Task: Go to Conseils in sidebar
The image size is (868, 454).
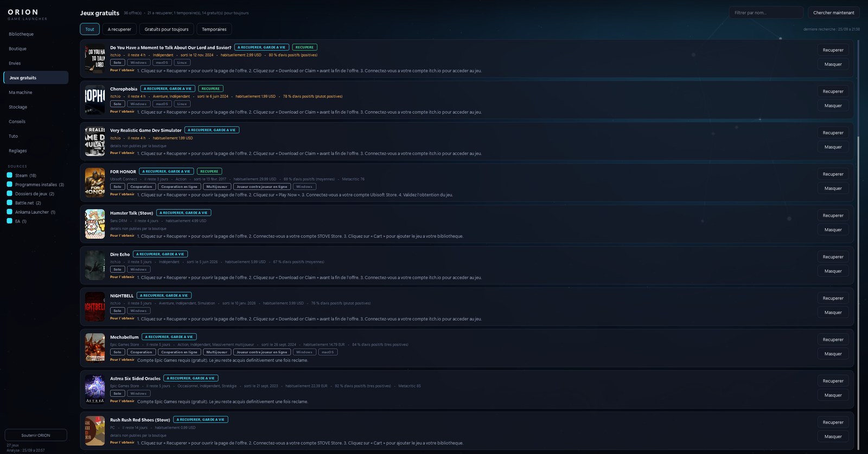Action: coord(36,122)
